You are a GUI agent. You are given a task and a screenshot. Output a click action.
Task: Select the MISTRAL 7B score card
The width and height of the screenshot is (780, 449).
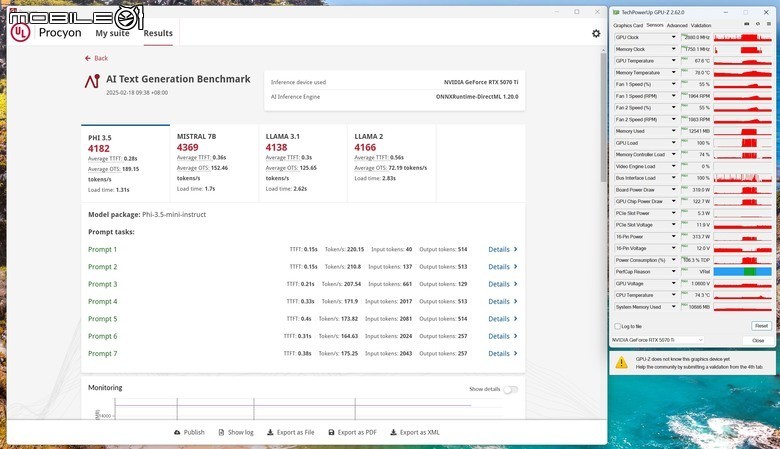(214, 164)
